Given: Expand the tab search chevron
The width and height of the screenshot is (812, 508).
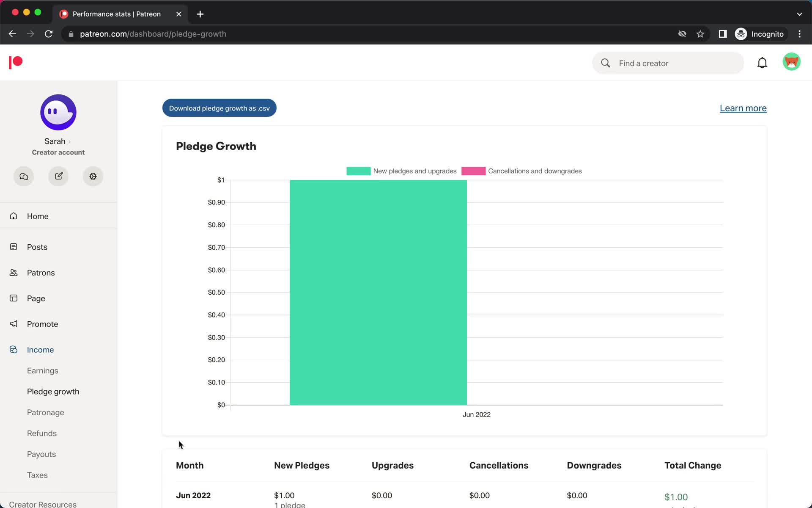Looking at the screenshot, I should click(799, 14).
